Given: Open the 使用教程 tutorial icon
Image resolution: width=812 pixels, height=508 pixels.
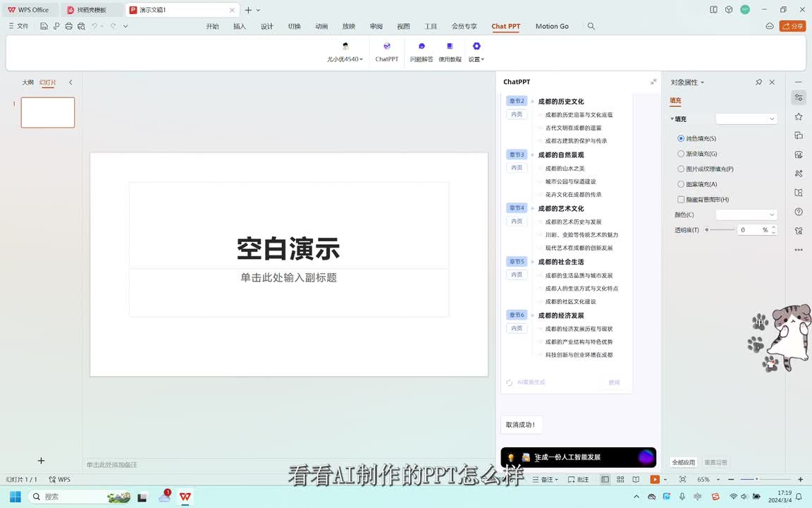Looking at the screenshot, I should pyautogui.click(x=450, y=47).
